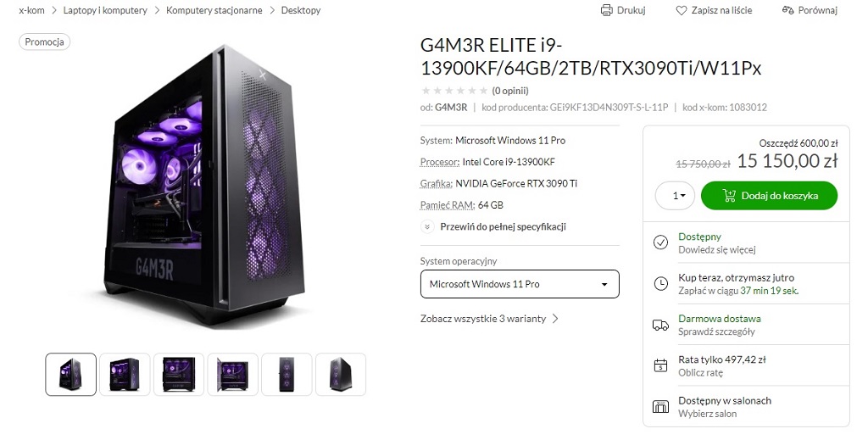Click the delivery truck icon
This screenshot has height=440, width=868.
pyautogui.click(x=660, y=325)
